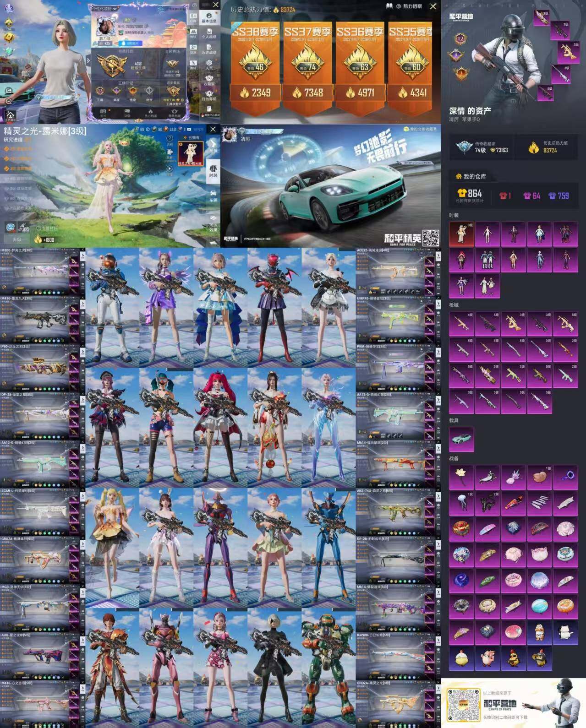This screenshot has height=728, width=586.
Task: Open the 人气 popularity tab
Action: click(x=209, y=65)
